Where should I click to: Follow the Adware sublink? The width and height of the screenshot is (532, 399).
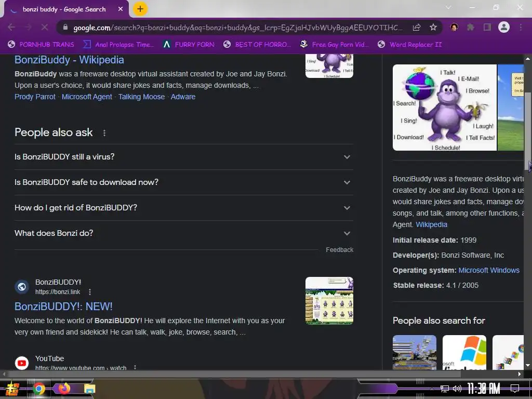pyautogui.click(x=183, y=97)
